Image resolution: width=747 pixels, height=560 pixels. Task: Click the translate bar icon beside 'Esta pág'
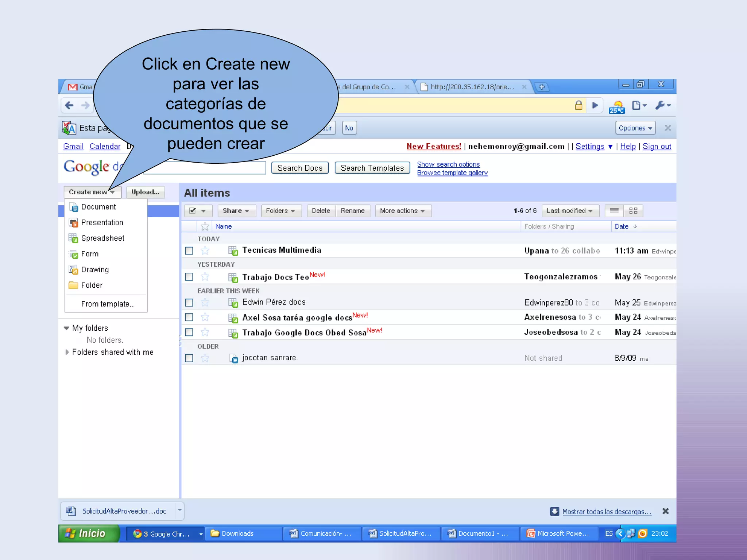69,128
